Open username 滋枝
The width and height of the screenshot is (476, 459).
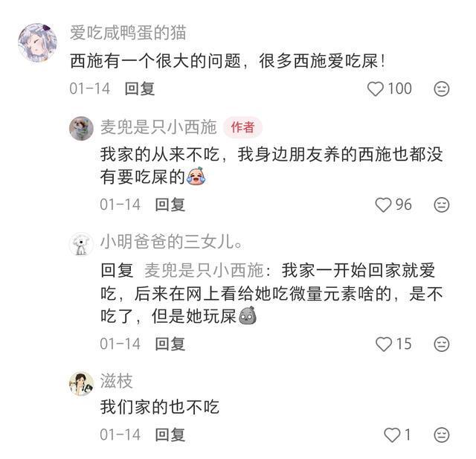point(116,382)
